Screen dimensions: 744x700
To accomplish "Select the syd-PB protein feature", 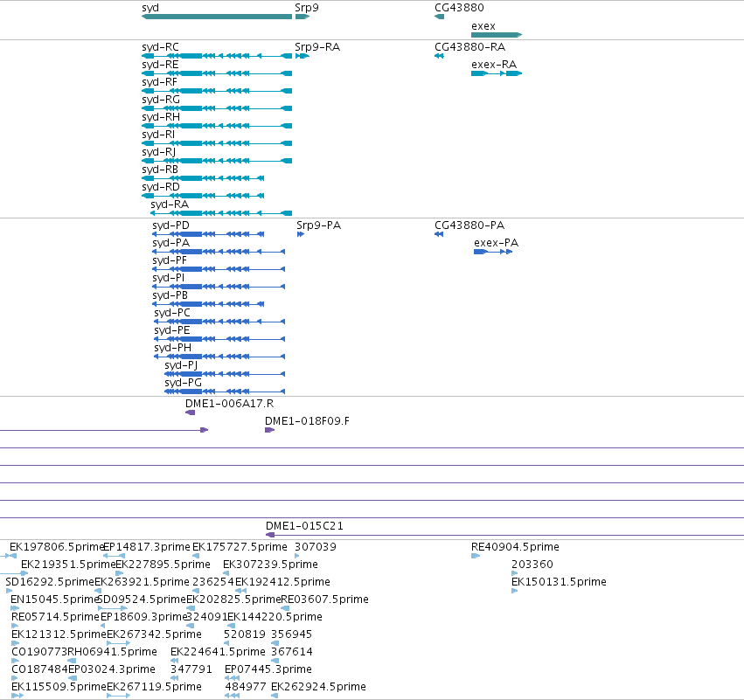I will point(208,304).
